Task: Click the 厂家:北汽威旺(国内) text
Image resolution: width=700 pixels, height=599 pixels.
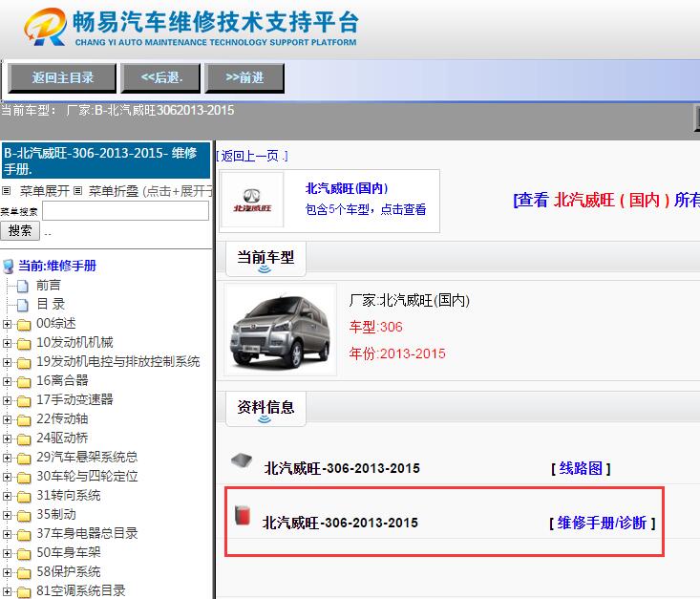Action: click(x=410, y=300)
